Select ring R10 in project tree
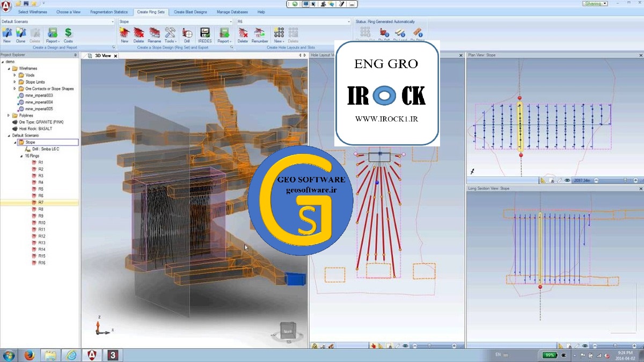 pos(42,223)
